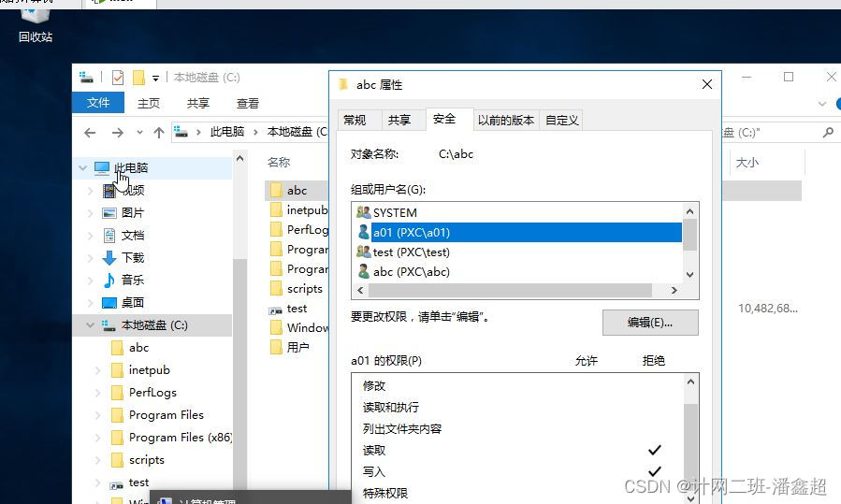
Task: Select SYSTEM in the user list
Action: (x=395, y=213)
